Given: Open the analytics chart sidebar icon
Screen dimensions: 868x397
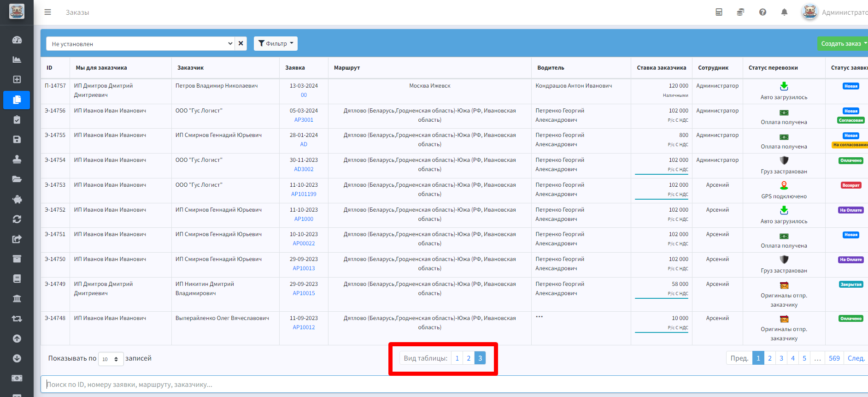Looking at the screenshot, I should (x=17, y=59).
